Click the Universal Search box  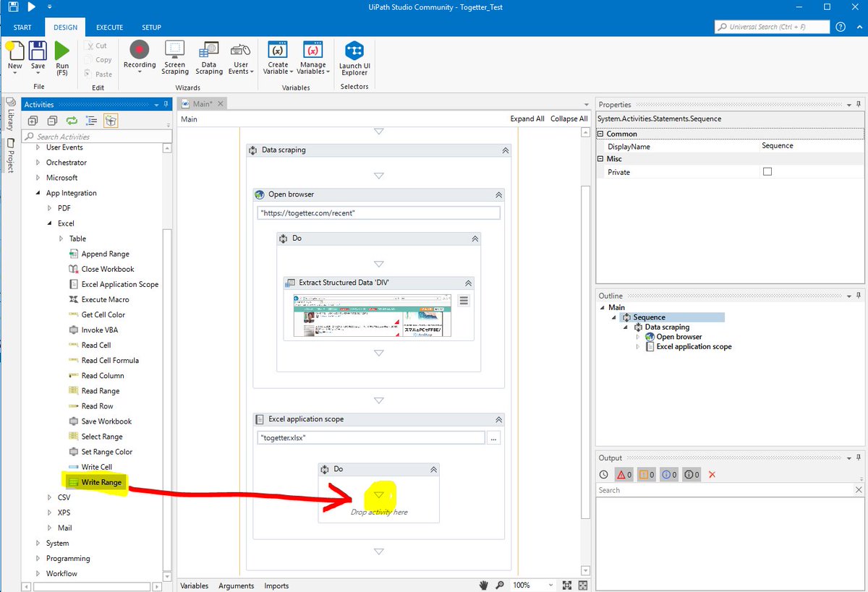click(x=772, y=27)
